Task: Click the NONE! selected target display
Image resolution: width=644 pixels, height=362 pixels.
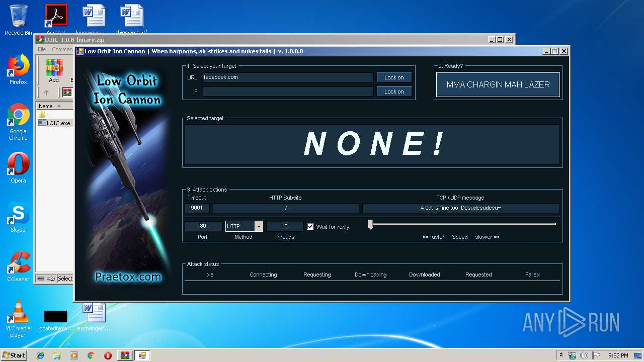Action: pyautogui.click(x=372, y=144)
